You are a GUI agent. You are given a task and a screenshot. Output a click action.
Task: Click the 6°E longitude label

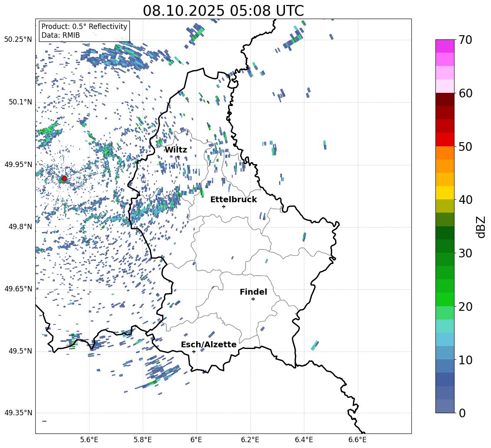pyautogui.click(x=196, y=440)
